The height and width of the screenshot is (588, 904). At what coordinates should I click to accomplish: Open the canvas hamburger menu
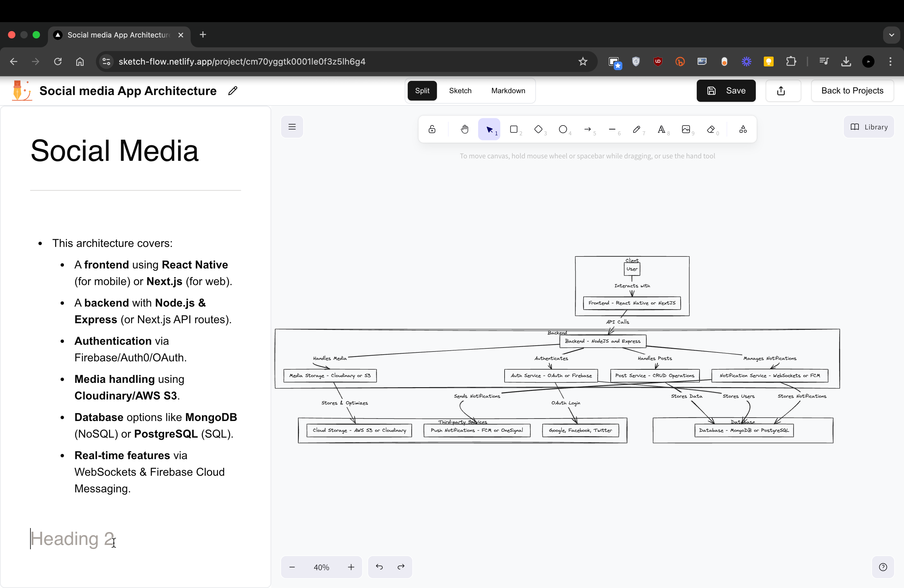click(292, 127)
